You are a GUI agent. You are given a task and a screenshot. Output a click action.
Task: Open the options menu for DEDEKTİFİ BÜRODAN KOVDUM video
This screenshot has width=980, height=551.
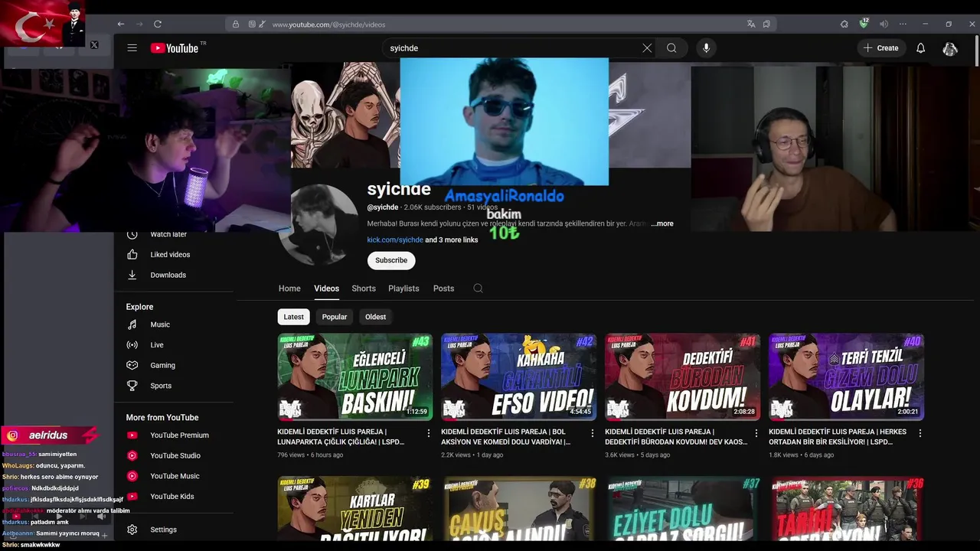[x=756, y=433]
